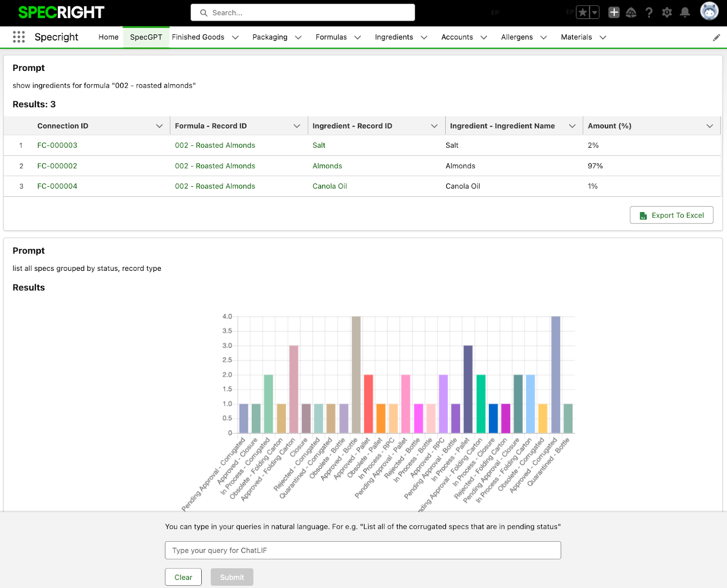The height and width of the screenshot is (588, 727).
Task: Open the Almonds ingredient link
Action: click(327, 166)
